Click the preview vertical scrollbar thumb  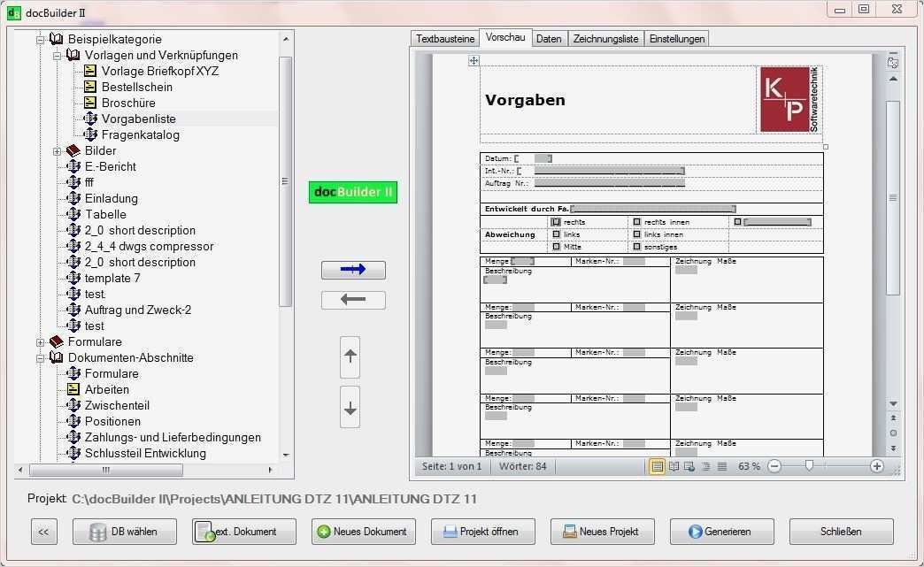[893, 198]
